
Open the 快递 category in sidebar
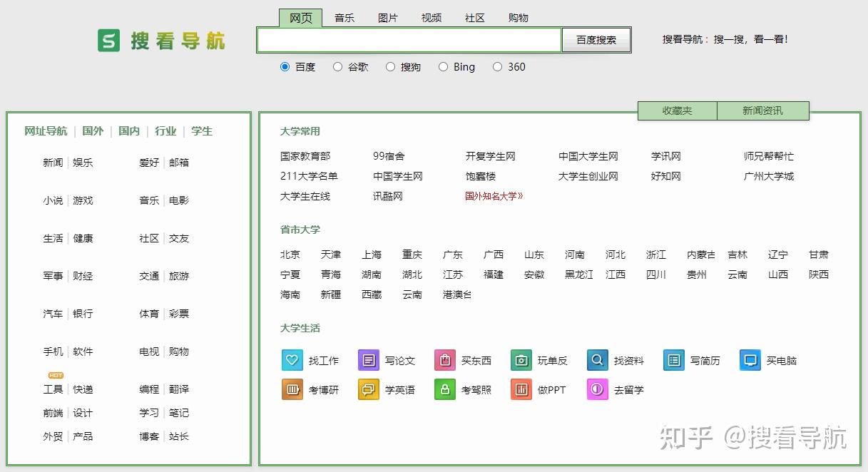(83, 389)
